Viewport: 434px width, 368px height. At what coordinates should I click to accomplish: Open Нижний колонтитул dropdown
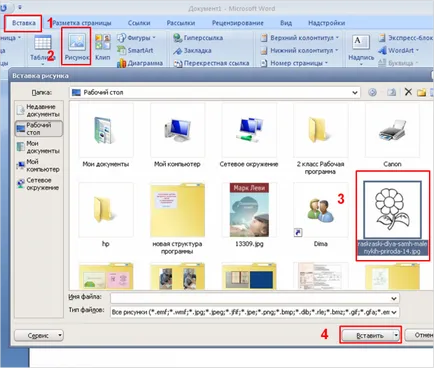point(299,50)
